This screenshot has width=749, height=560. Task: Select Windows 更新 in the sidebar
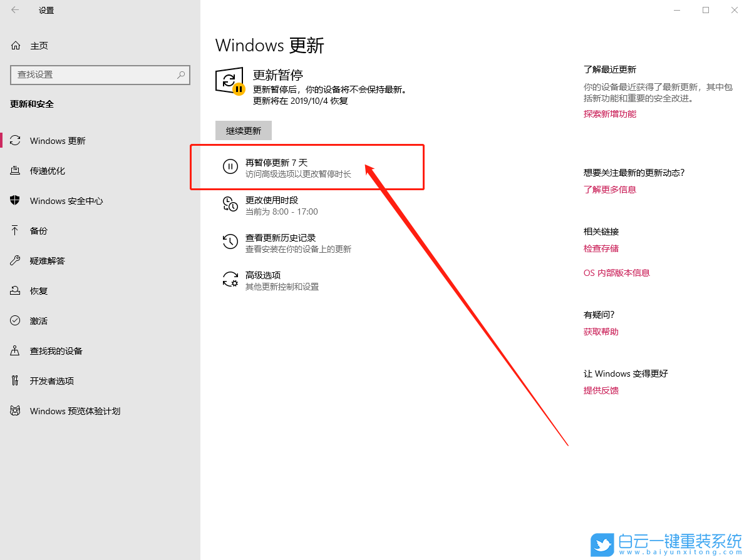pyautogui.click(x=58, y=140)
